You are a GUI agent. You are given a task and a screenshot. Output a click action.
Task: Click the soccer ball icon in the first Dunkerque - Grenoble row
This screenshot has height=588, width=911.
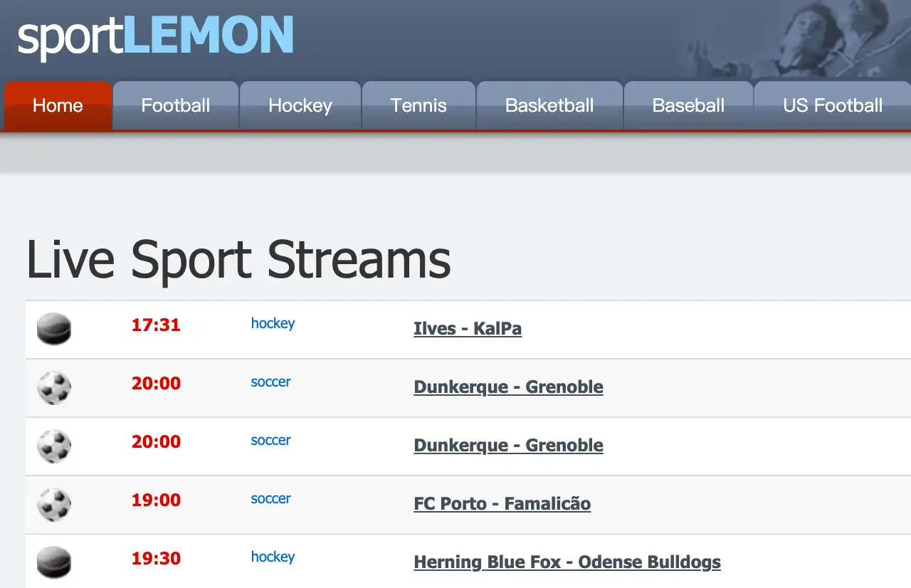[54, 387]
